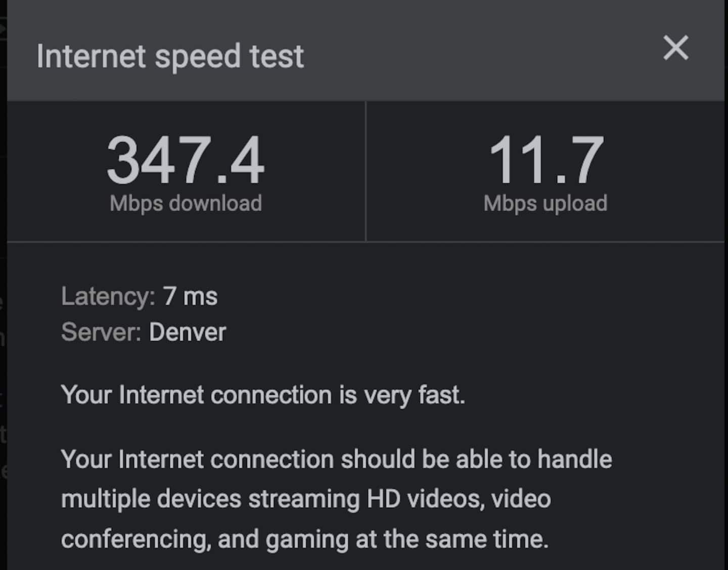
Task: Close the Internet speed test dialog
Action: click(x=675, y=48)
